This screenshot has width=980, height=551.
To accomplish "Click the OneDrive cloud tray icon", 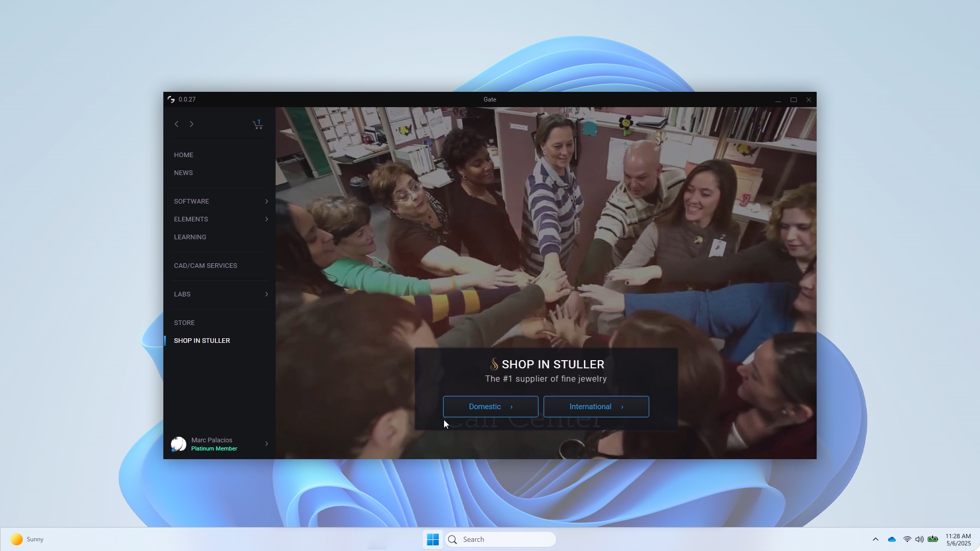I will click(x=892, y=539).
